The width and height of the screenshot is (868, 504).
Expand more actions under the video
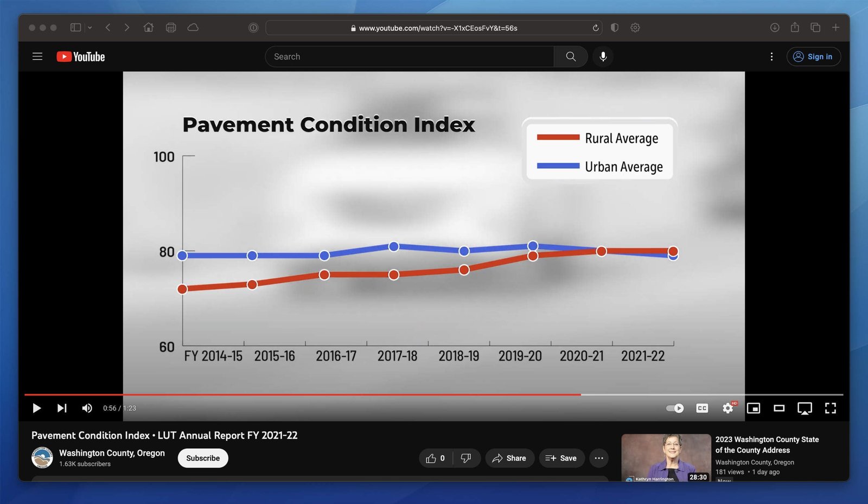(x=599, y=458)
